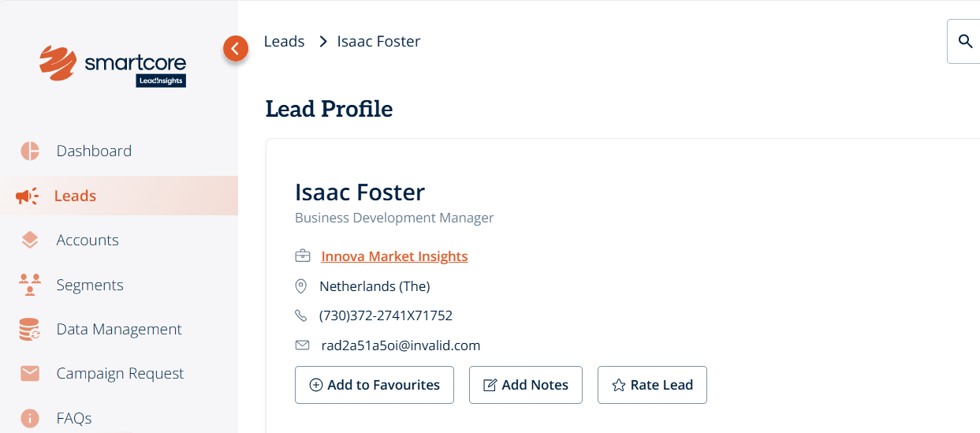Click the Segments people icon
The width and height of the screenshot is (980, 433).
click(x=30, y=285)
